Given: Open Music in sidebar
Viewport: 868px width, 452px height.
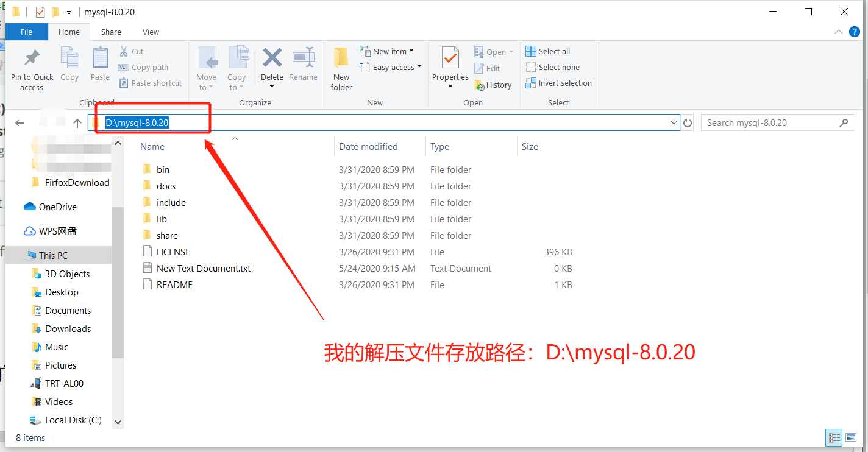Looking at the screenshot, I should pos(57,347).
